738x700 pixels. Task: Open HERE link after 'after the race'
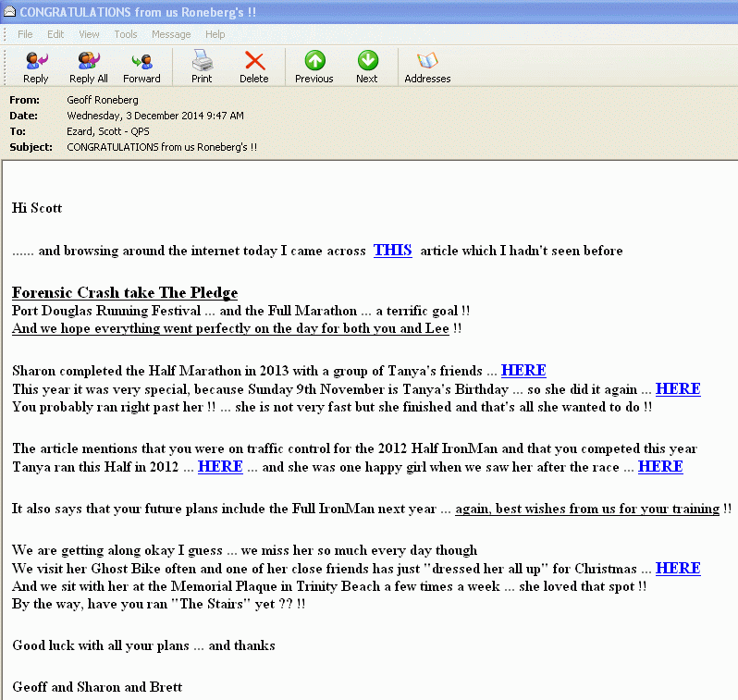pyautogui.click(x=660, y=466)
